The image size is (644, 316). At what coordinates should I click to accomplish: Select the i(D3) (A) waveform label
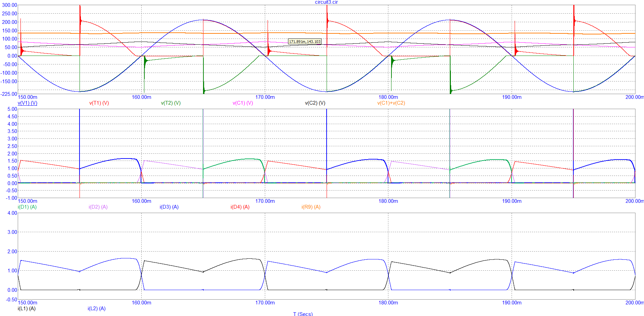click(169, 207)
